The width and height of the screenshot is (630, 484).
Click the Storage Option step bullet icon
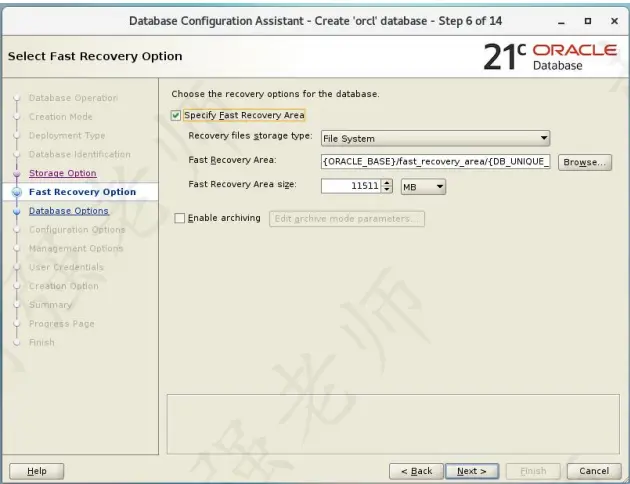tap(16, 174)
